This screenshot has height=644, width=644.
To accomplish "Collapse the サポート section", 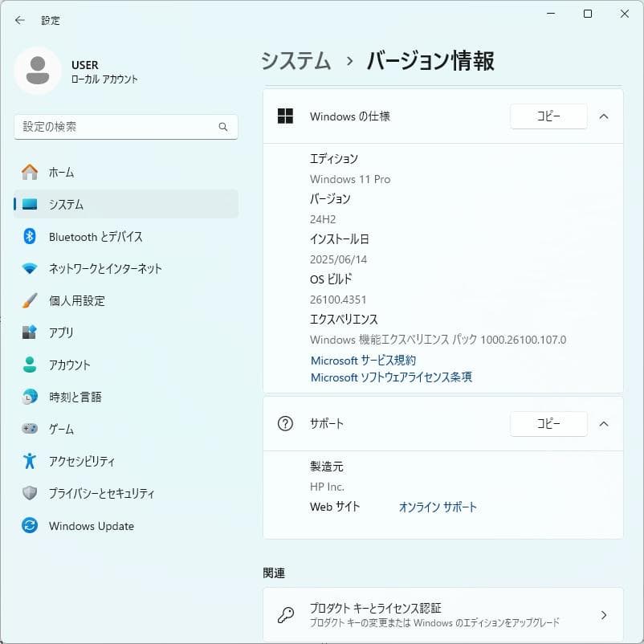I will click(603, 424).
